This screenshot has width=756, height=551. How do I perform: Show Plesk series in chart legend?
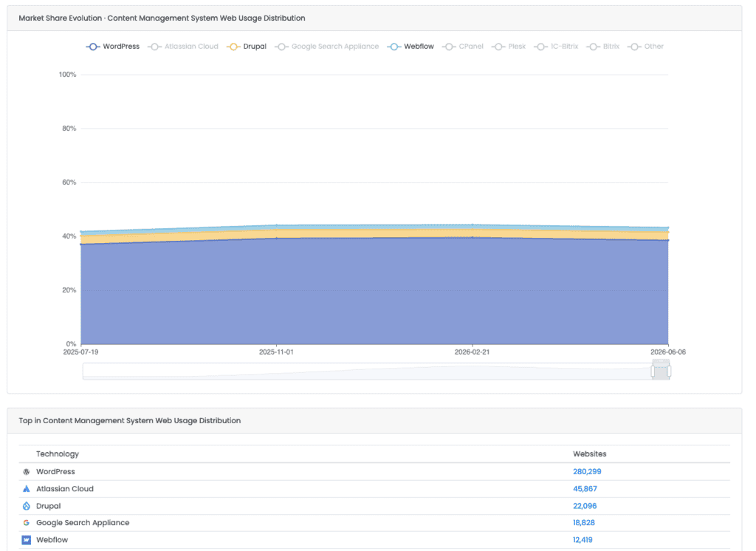(x=509, y=47)
